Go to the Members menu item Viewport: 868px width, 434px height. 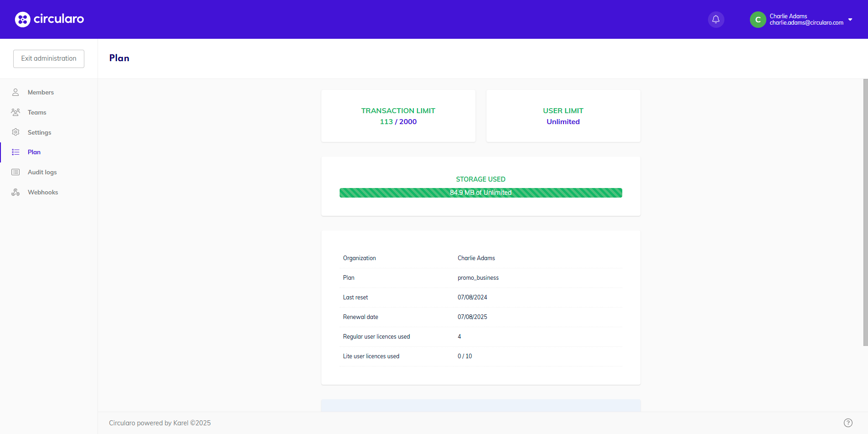[41, 92]
